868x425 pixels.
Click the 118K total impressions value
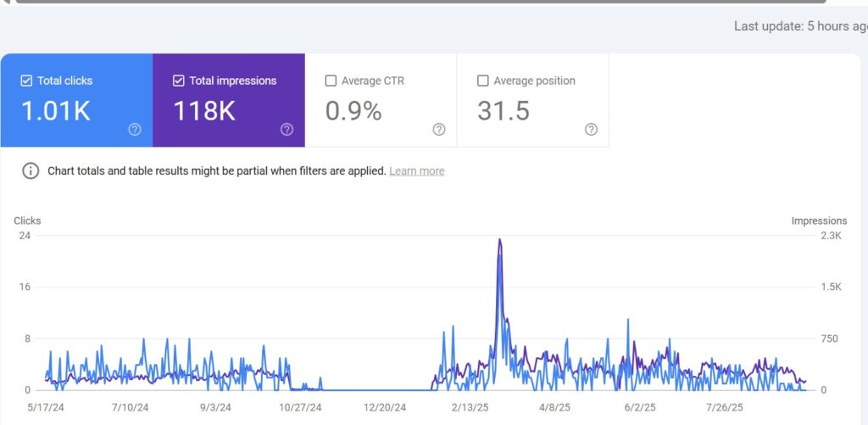pos(204,111)
